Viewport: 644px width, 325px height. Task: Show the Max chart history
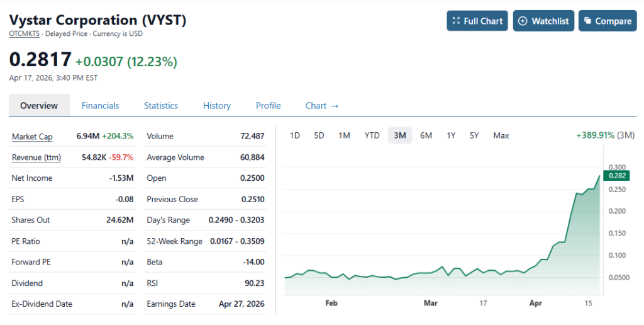coord(501,135)
